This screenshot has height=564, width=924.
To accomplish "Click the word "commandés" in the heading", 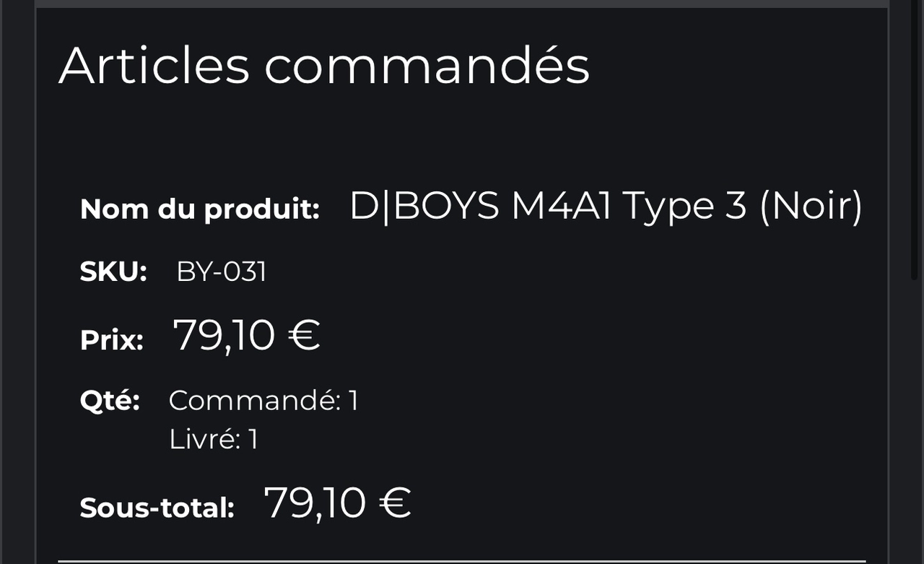I will [427, 66].
